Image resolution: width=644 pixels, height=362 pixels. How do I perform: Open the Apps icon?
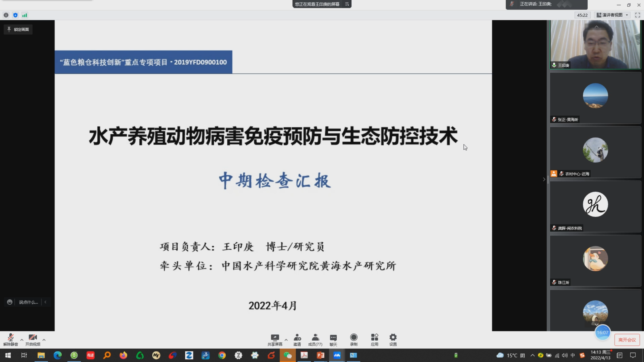click(x=374, y=339)
